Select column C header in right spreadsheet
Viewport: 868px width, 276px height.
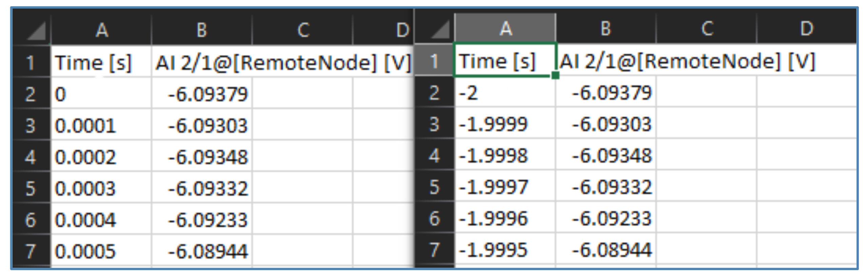pos(707,28)
